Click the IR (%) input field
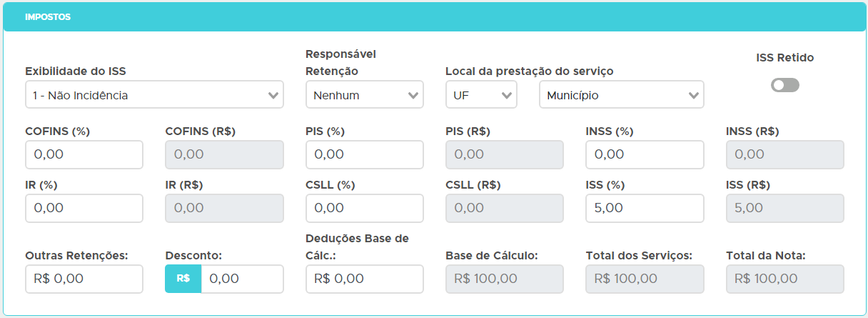 [84, 208]
